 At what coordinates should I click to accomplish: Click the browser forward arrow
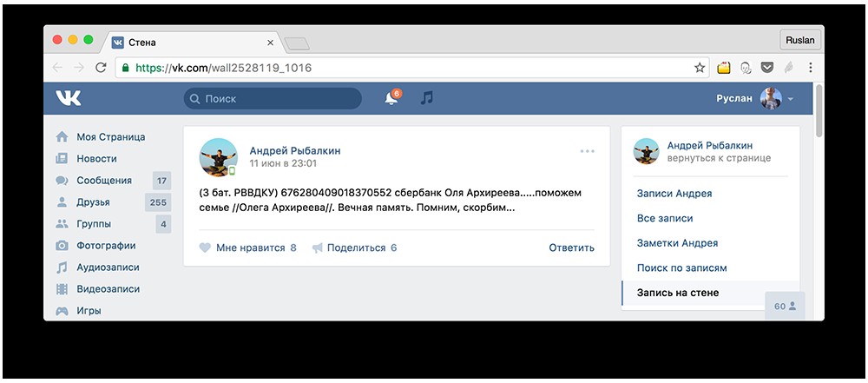point(79,68)
